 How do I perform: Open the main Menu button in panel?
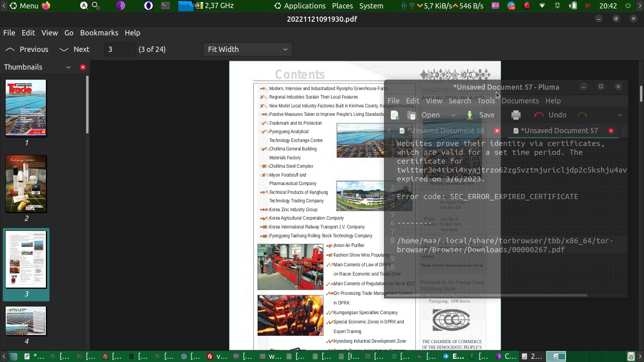click(24, 6)
